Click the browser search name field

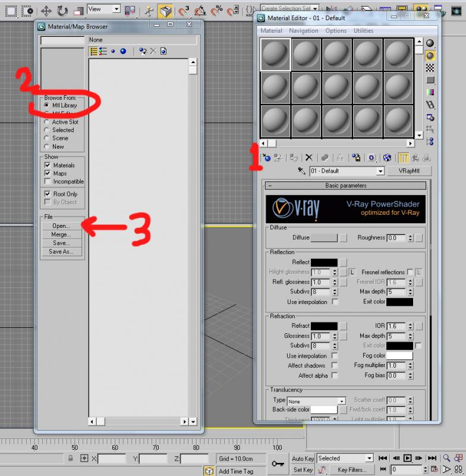coord(62,40)
